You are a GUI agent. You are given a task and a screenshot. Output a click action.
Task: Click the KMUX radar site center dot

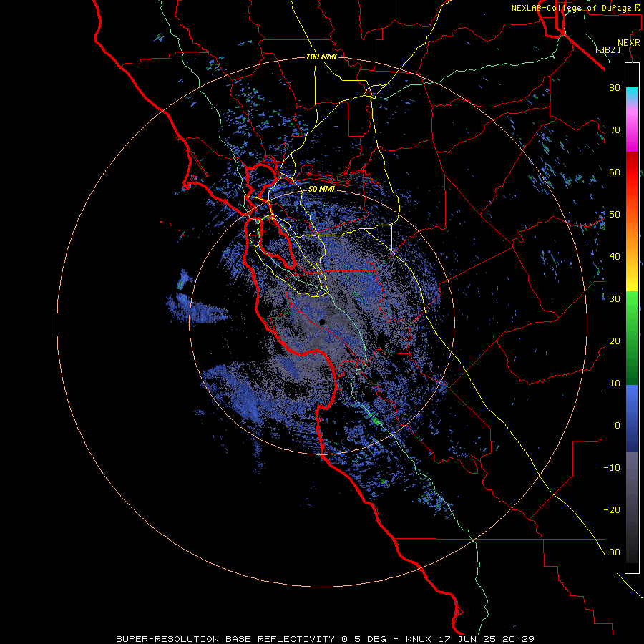pyautogui.click(x=322, y=322)
